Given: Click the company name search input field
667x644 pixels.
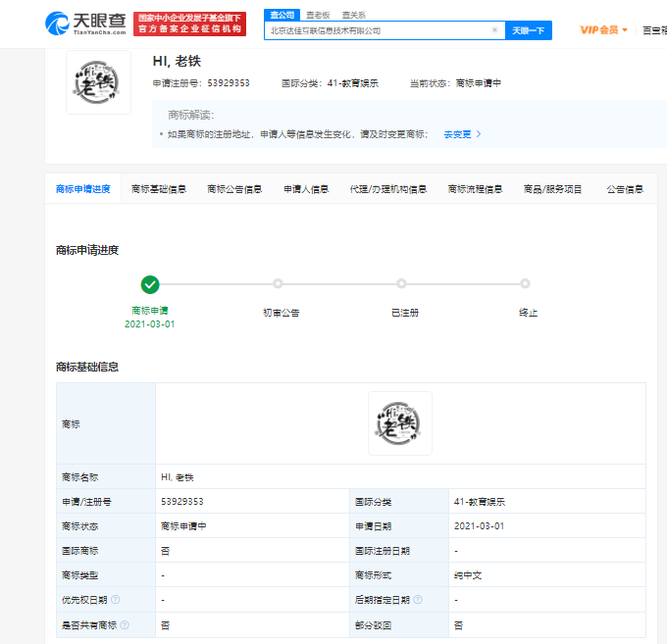Looking at the screenshot, I should (x=378, y=30).
